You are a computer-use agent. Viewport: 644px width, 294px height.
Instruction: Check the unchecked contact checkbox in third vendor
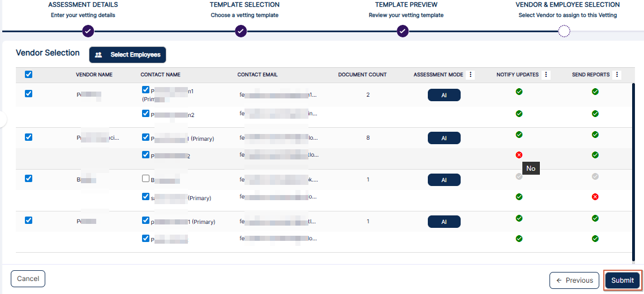146,179
